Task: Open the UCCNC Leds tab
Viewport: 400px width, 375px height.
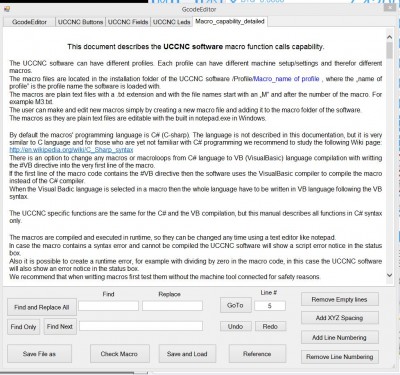Action: (x=172, y=22)
